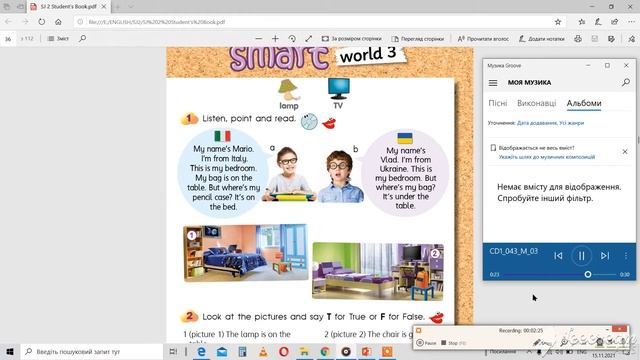
Task: Open Microsoft Edge from the taskbar
Action: coord(201,351)
